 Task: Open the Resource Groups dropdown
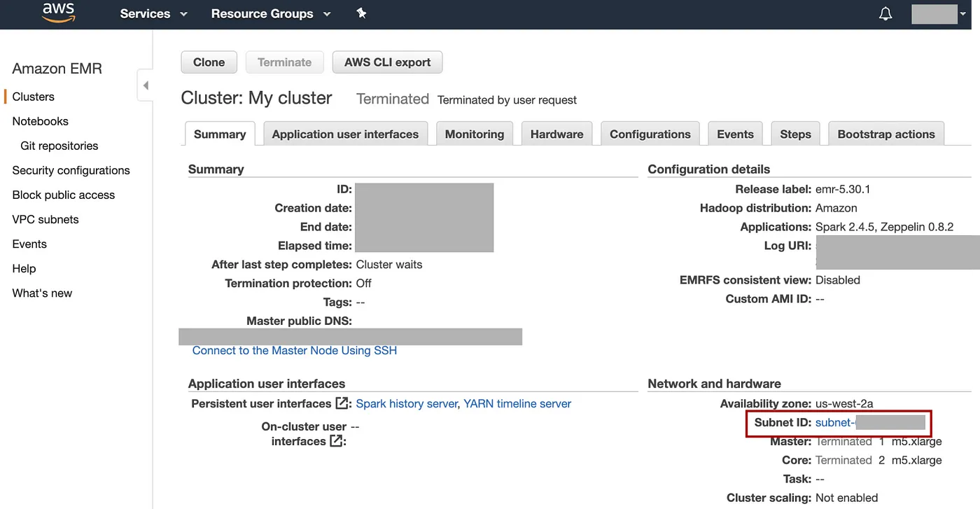pos(271,14)
